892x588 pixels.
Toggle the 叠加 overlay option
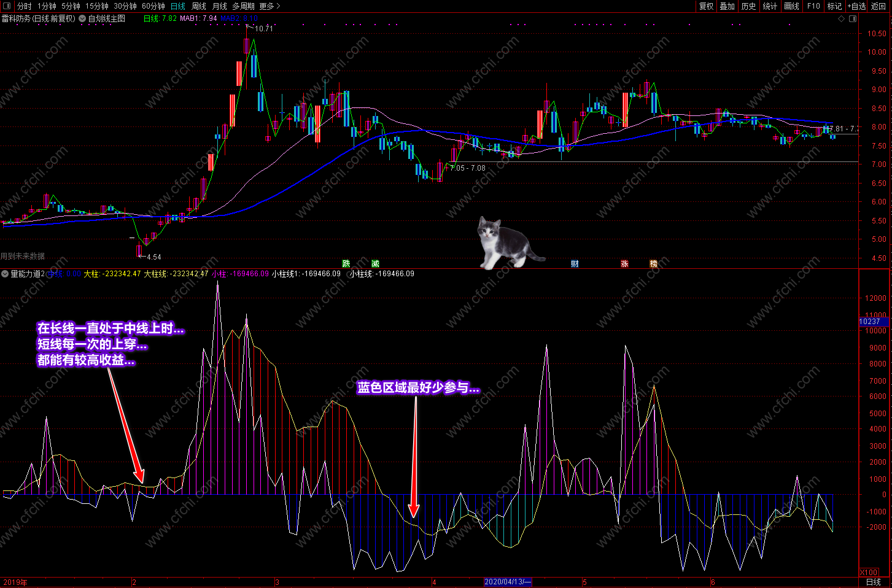pyautogui.click(x=727, y=6)
